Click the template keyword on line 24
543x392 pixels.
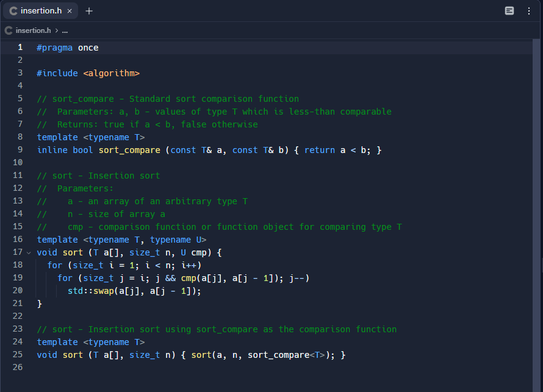(x=57, y=341)
